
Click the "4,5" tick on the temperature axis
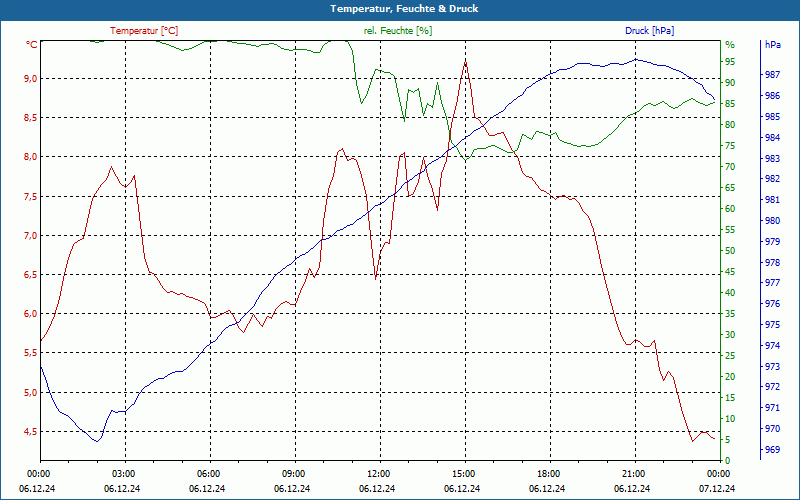pyautogui.click(x=31, y=432)
